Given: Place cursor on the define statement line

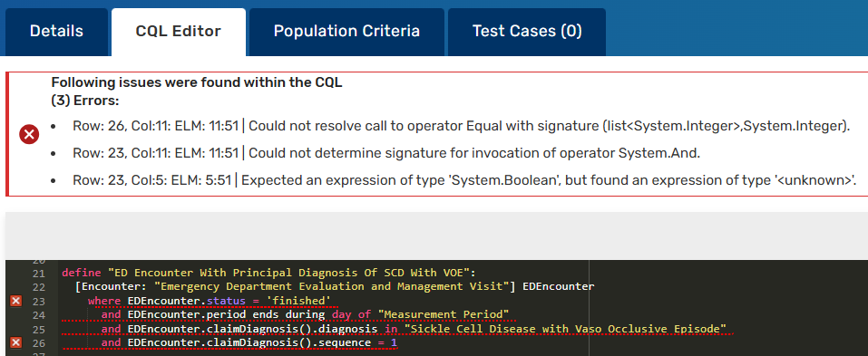Looking at the screenshot, I should pos(266,273).
